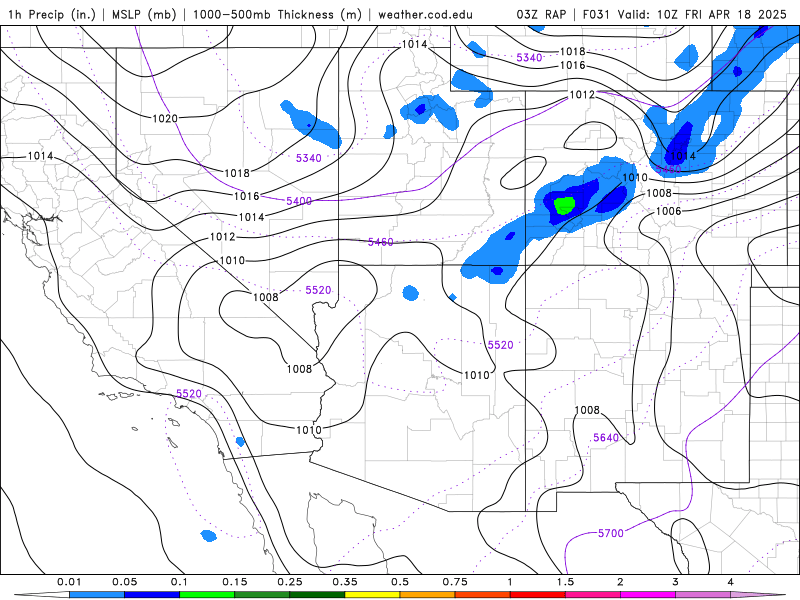Click the purple 5640 thickness label
This screenshot has width=800, height=600.
pos(606,437)
